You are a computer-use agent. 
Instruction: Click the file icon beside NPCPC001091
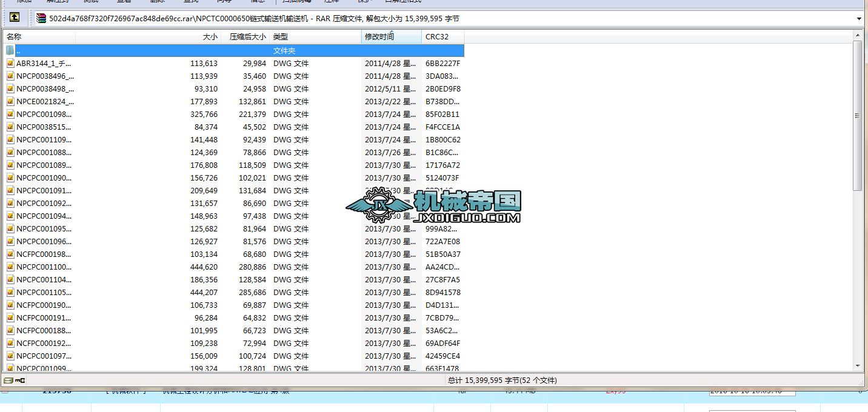point(10,191)
